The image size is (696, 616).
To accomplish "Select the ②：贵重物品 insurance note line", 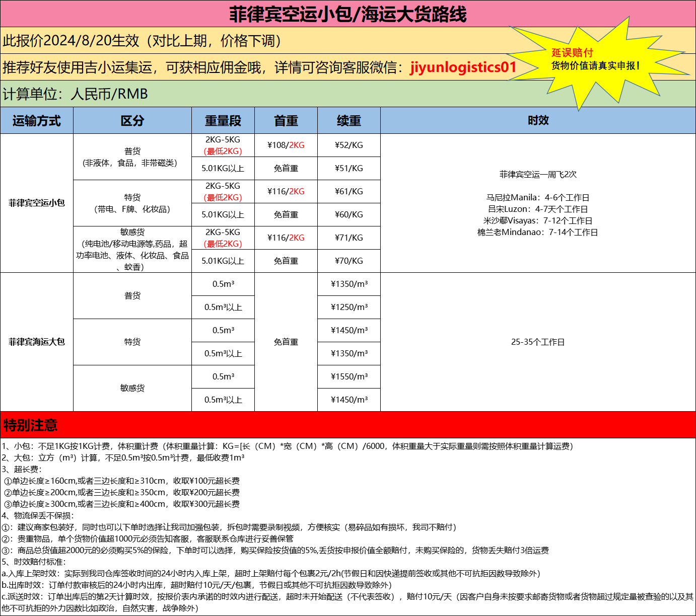I will click(x=148, y=538).
